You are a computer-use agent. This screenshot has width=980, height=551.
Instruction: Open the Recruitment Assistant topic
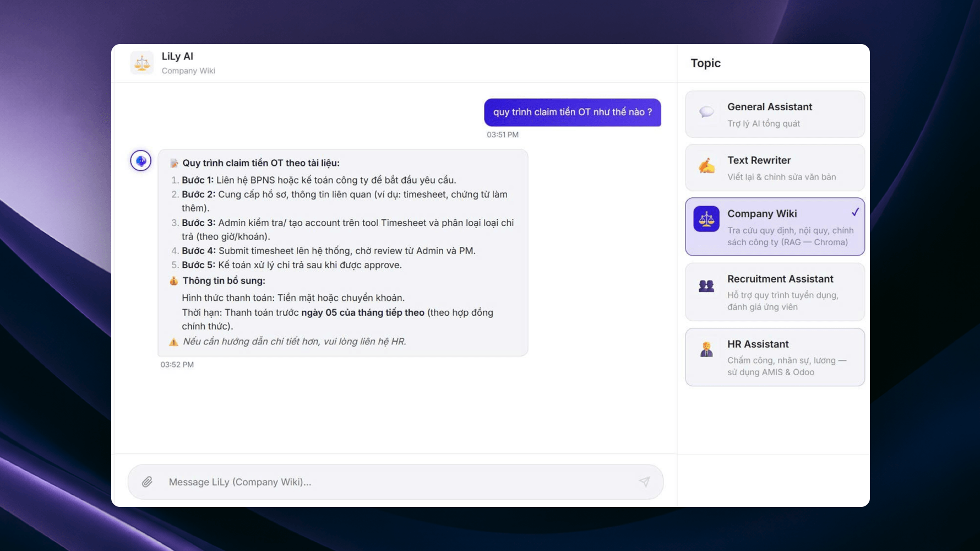(x=775, y=292)
